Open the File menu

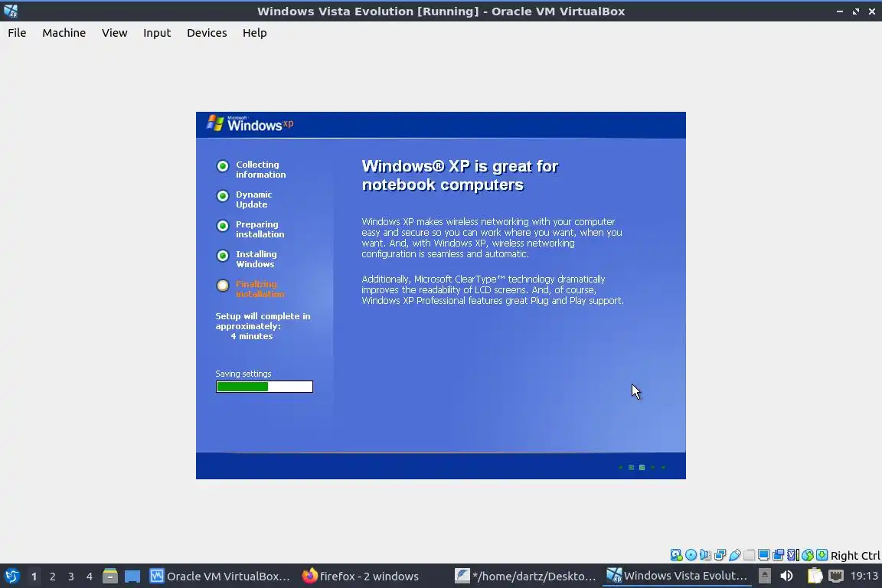[x=17, y=33]
